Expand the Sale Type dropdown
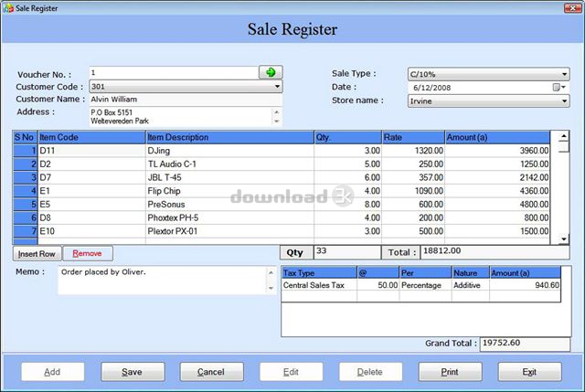 pos(564,74)
